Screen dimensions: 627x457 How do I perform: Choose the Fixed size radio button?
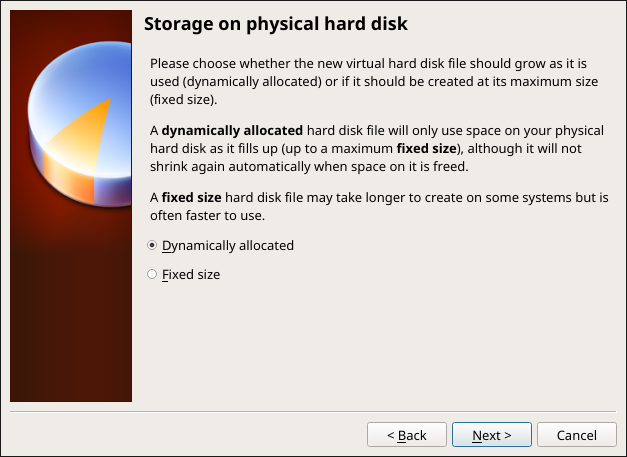[152, 274]
